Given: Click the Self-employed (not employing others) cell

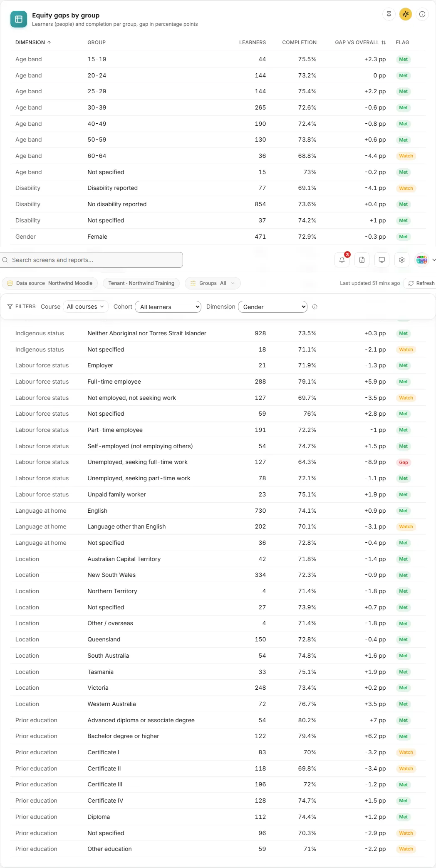Looking at the screenshot, I should (x=140, y=446).
